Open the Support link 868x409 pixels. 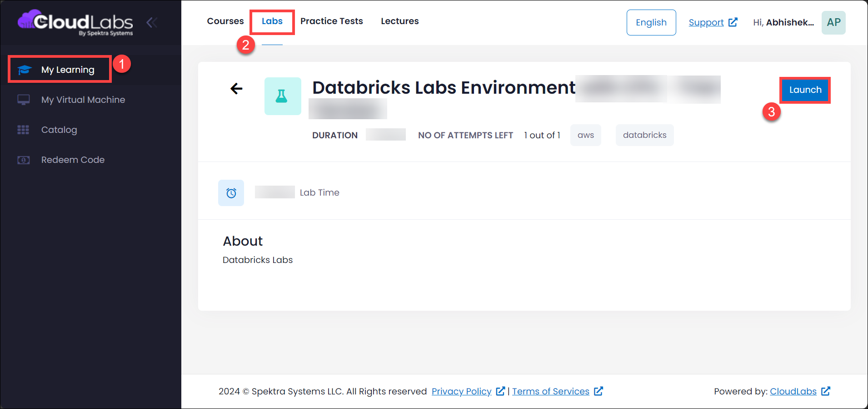[706, 22]
